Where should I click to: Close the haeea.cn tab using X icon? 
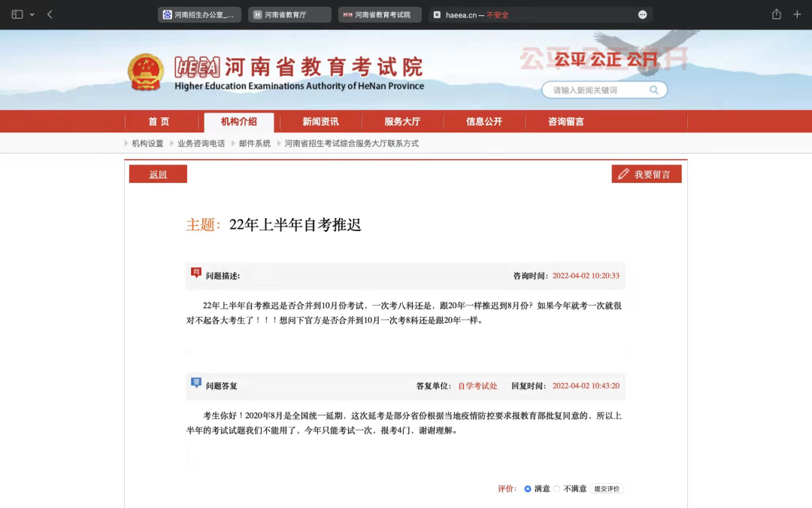point(437,15)
